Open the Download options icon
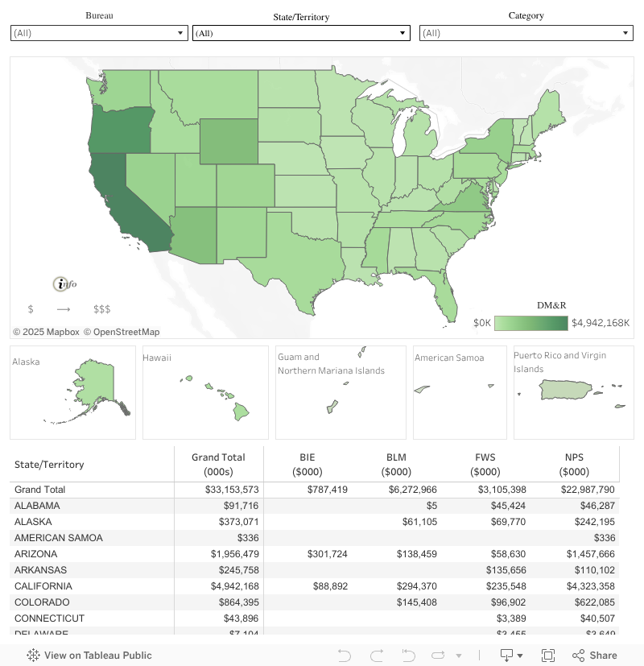 click(507, 656)
